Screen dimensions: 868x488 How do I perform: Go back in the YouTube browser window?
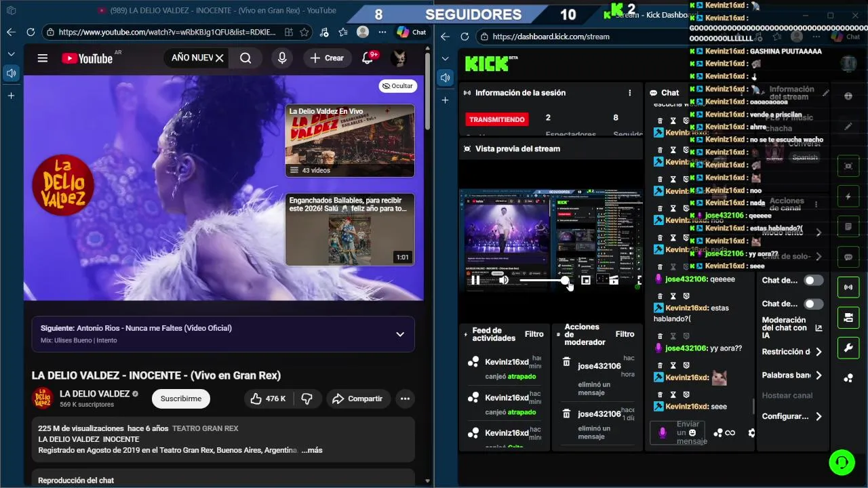[x=11, y=32]
